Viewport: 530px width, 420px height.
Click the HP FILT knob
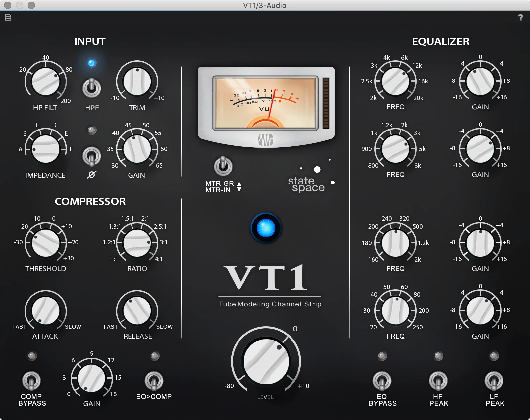pos(46,81)
